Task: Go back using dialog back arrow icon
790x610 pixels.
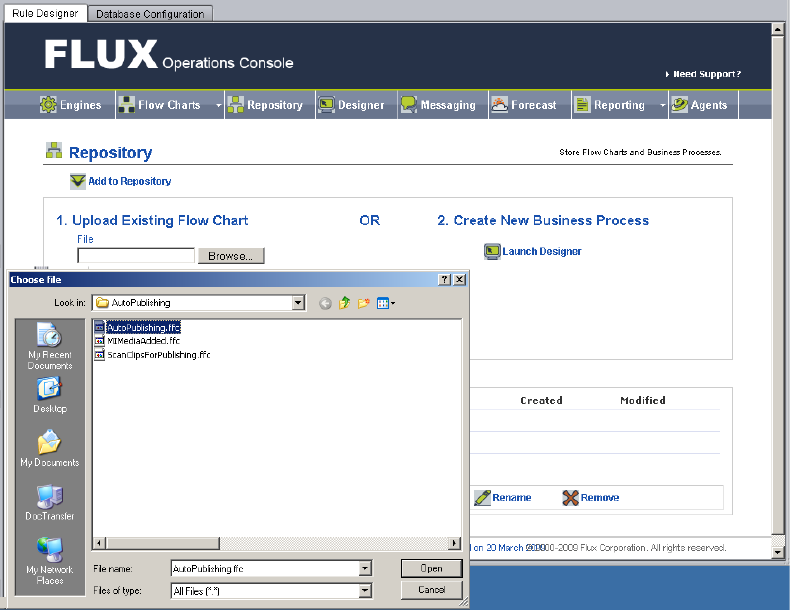Action: (325, 303)
